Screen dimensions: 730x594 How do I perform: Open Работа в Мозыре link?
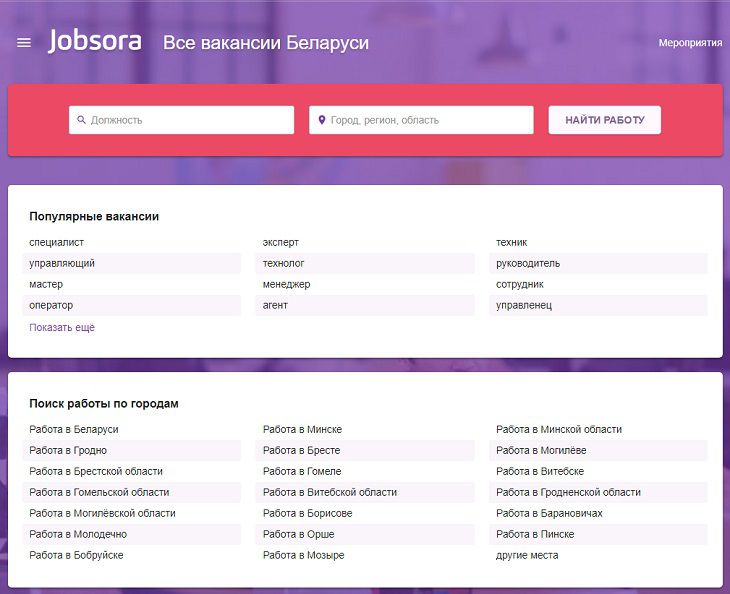[303, 555]
